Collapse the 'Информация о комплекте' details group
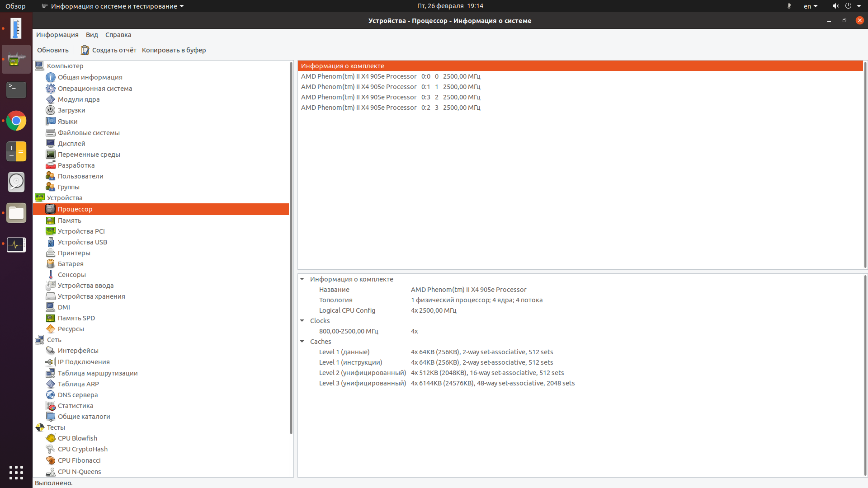Screen dimensions: 868x488 (302, 279)
